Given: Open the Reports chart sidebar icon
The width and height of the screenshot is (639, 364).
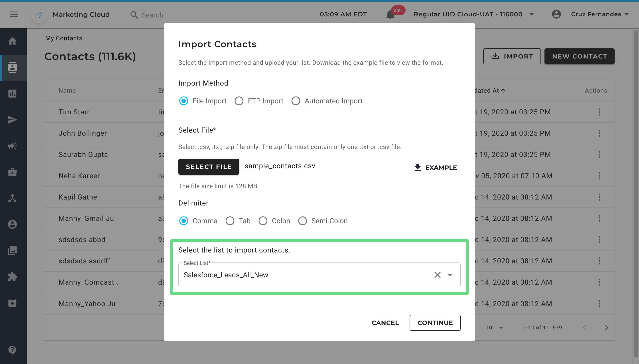Looking at the screenshot, I should [x=12, y=94].
